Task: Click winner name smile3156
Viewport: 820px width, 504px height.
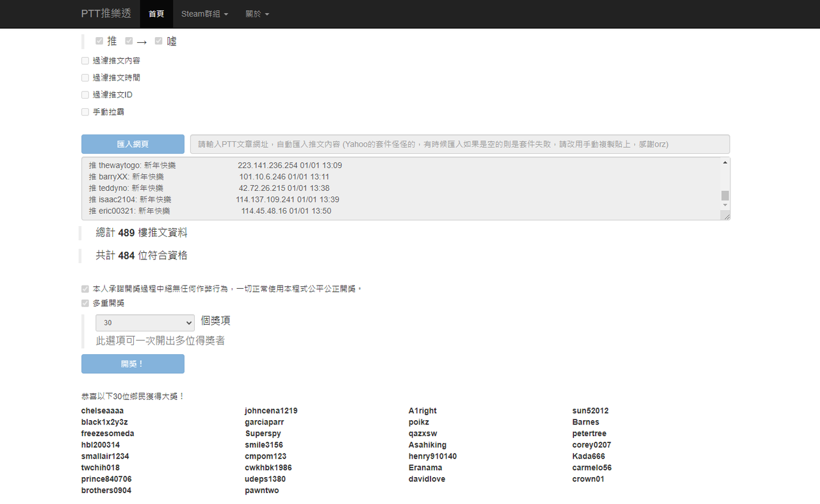Action: pos(264,445)
